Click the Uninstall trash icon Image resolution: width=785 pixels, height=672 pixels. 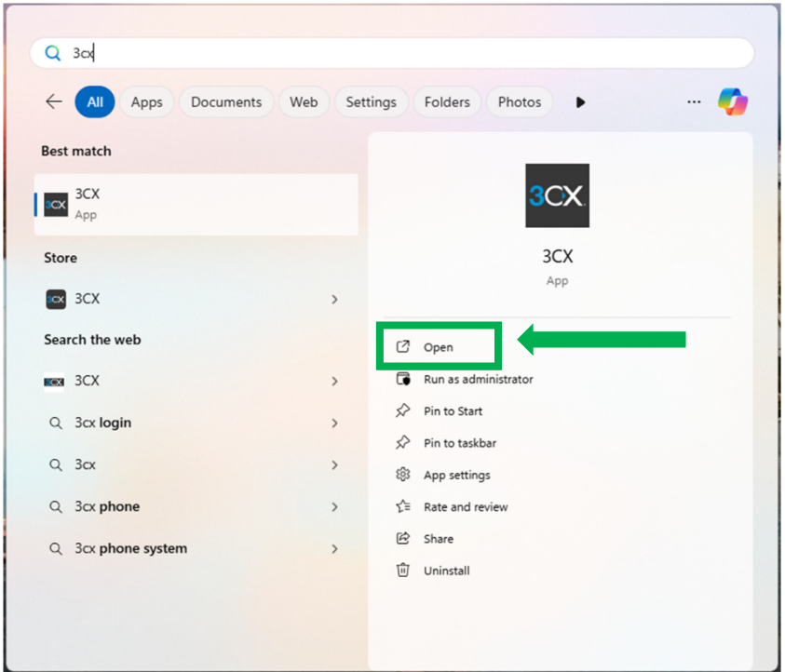click(x=403, y=571)
